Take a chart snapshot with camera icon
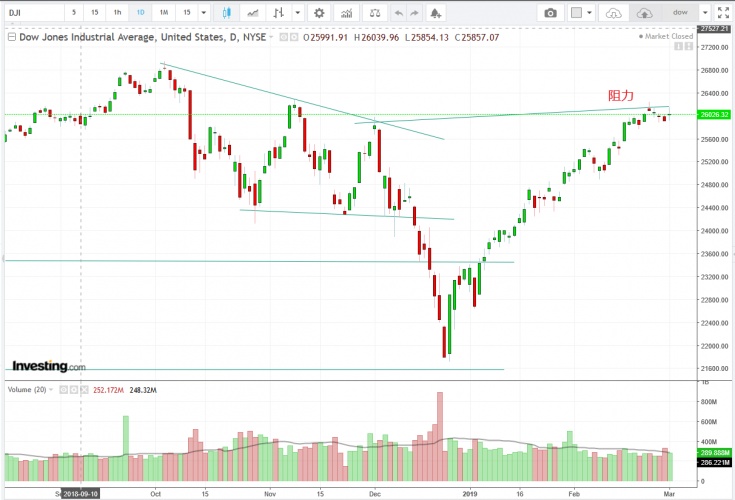The image size is (735, 500). tap(550, 13)
